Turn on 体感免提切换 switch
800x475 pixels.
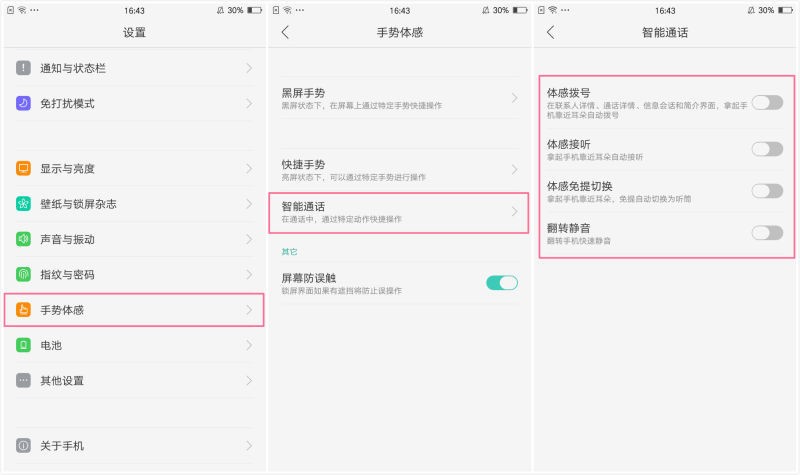(x=767, y=191)
